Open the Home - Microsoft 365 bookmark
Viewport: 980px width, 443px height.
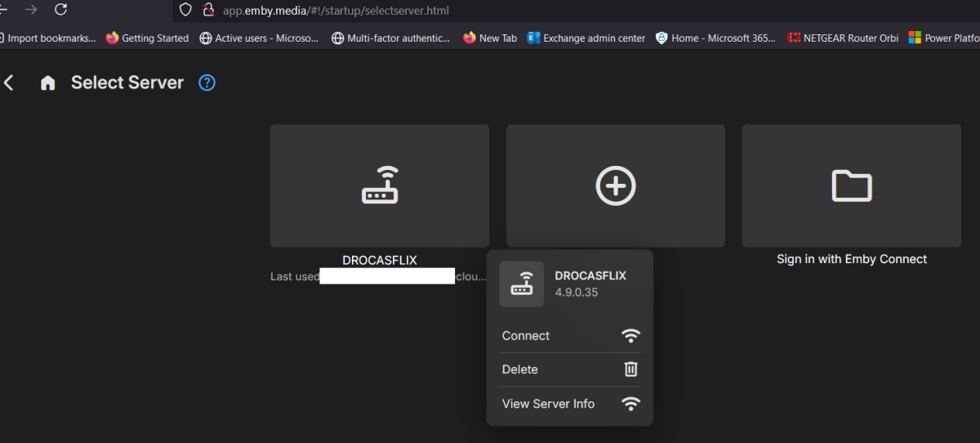click(x=715, y=38)
